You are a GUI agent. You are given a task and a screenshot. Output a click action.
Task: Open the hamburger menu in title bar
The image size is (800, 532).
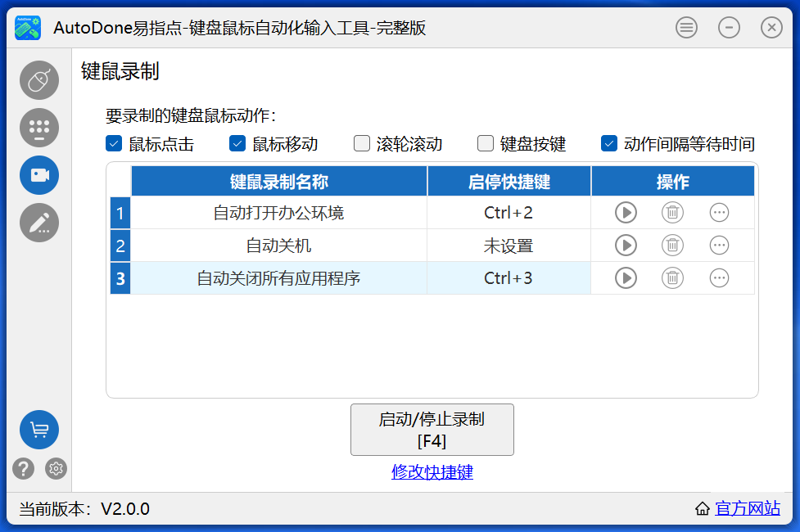tap(686, 27)
